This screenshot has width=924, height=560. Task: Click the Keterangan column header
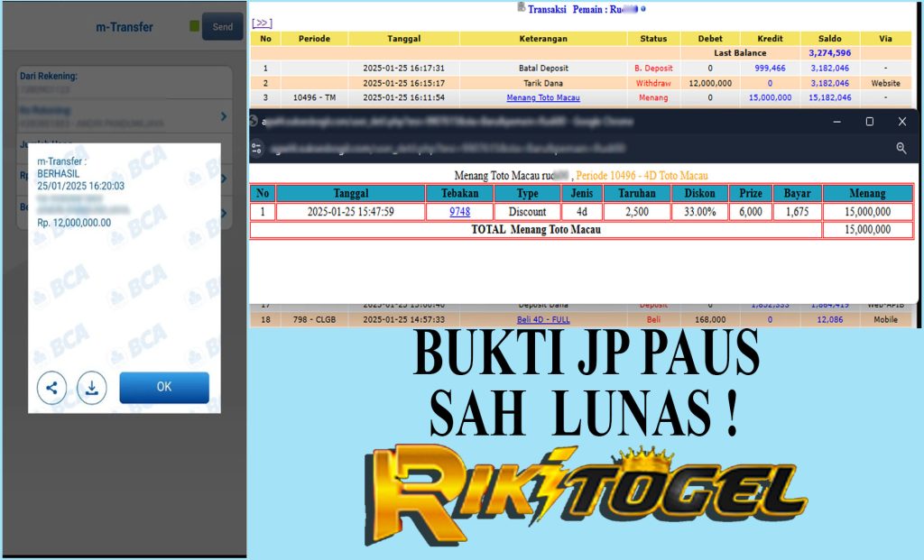[543, 39]
